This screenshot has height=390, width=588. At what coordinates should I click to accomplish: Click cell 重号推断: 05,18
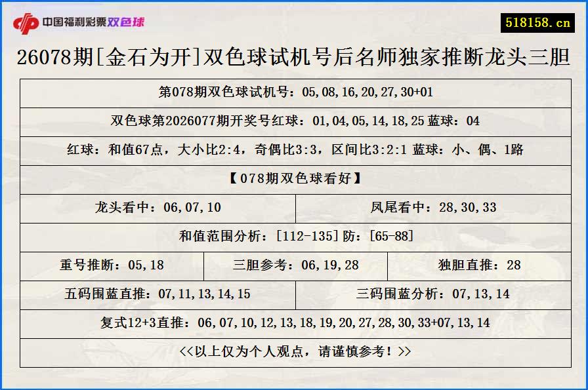pyautogui.click(x=112, y=266)
